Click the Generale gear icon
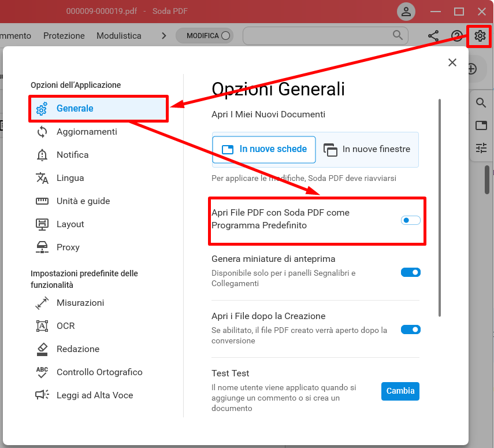 (x=42, y=109)
